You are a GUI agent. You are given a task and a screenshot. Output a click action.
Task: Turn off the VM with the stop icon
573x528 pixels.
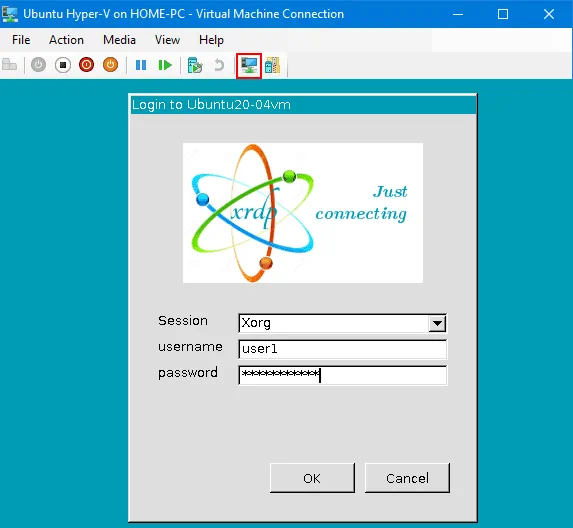(x=63, y=65)
